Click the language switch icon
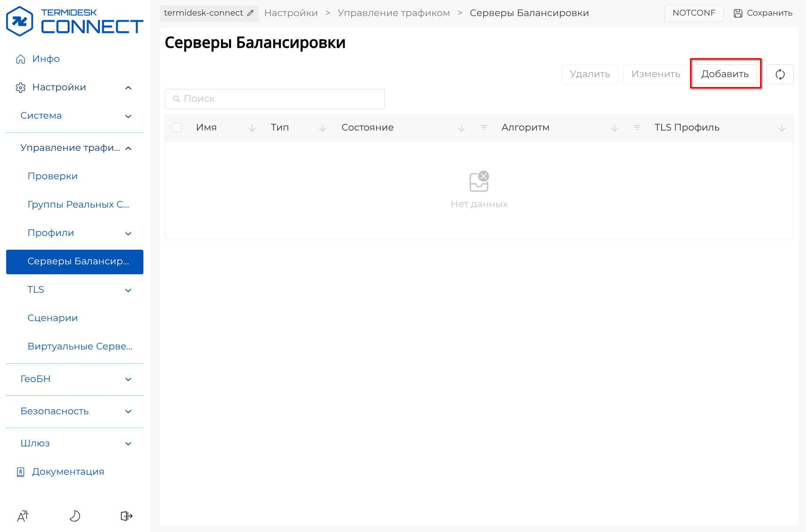The image size is (806, 532). (x=23, y=516)
